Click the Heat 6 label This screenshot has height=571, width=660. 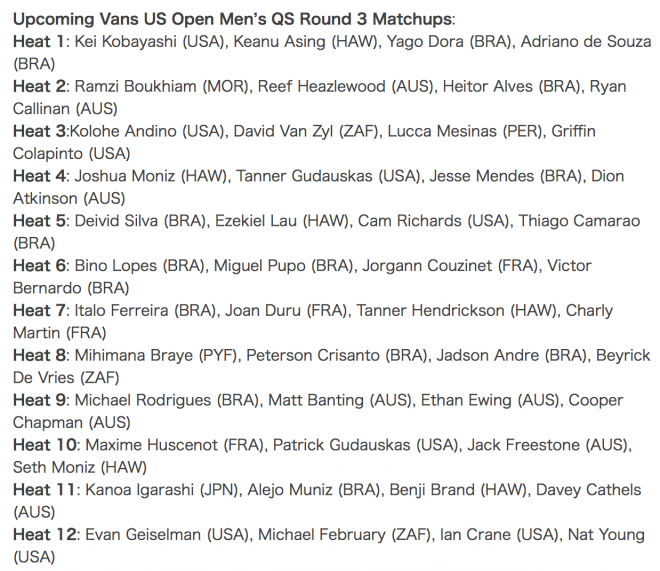coord(39,266)
